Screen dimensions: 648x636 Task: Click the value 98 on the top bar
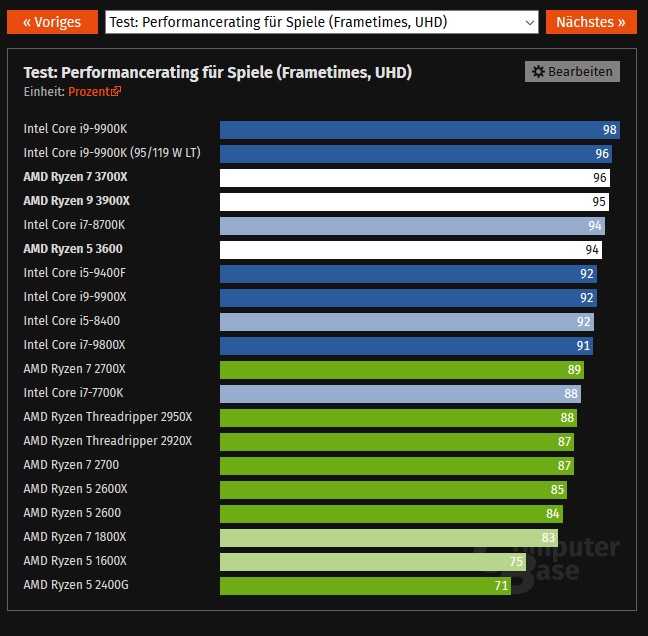pos(610,130)
